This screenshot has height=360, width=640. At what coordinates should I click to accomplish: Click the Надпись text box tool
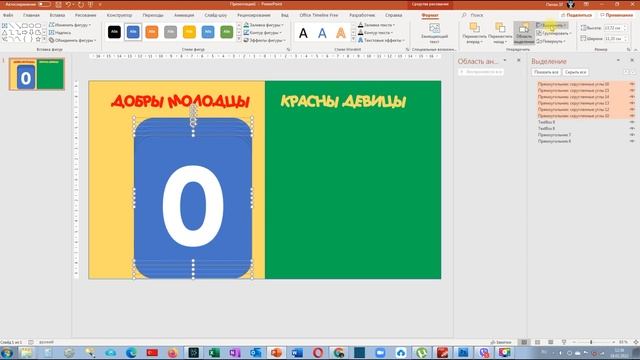pyautogui.click(x=60, y=33)
